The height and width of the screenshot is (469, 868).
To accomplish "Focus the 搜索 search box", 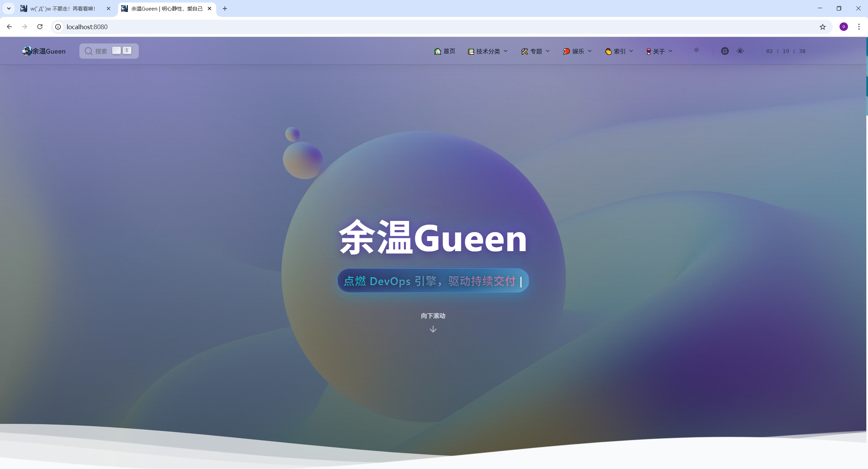I will coord(101,51).
